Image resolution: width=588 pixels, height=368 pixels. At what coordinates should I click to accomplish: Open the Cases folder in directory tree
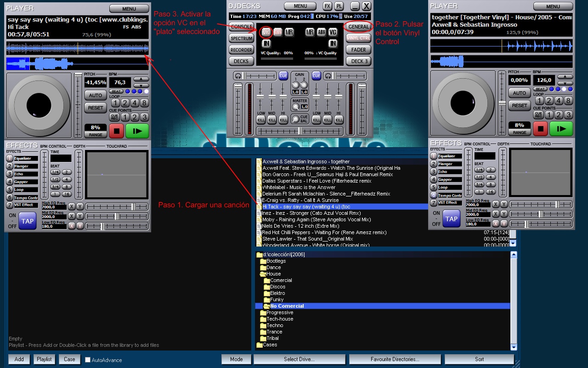pyautogui.click(x=266, y=345)
